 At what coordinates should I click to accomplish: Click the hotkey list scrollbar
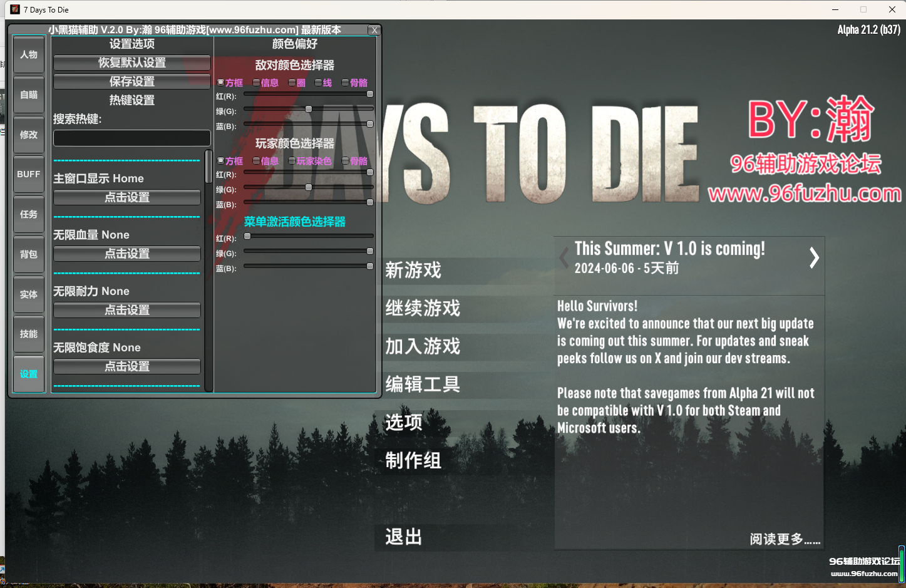point(208,168)
